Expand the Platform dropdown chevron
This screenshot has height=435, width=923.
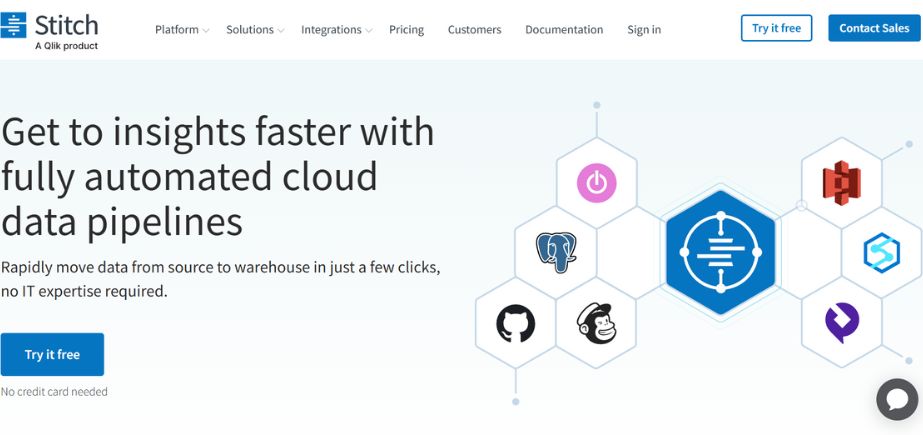(x=205, y=31)
